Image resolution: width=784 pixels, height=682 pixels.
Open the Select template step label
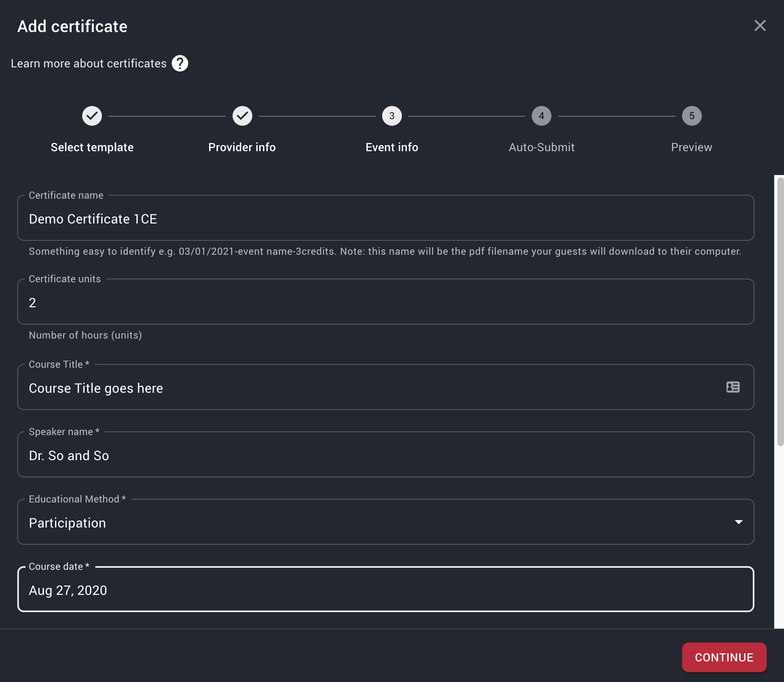point(92,147)
